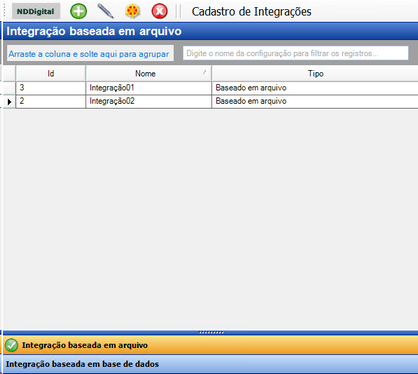This screenshot has width=418, height=374.
Task: Click row header of Integração01 row
Action: [x=9, y=88]
